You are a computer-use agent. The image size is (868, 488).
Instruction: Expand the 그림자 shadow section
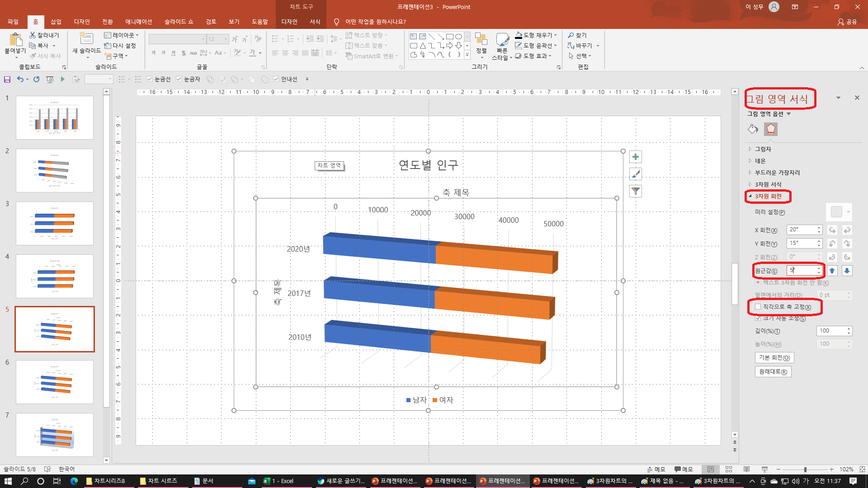[763, 149]
